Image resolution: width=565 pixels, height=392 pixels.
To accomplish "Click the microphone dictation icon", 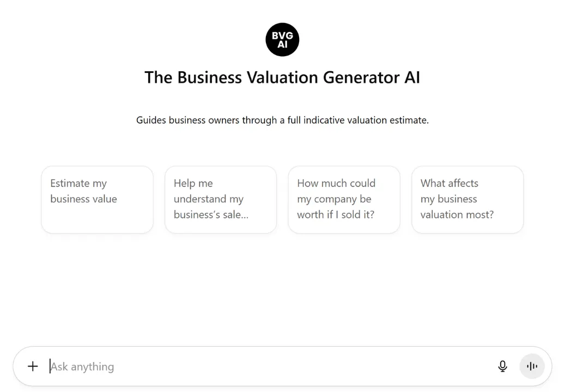I will point(502,366).
